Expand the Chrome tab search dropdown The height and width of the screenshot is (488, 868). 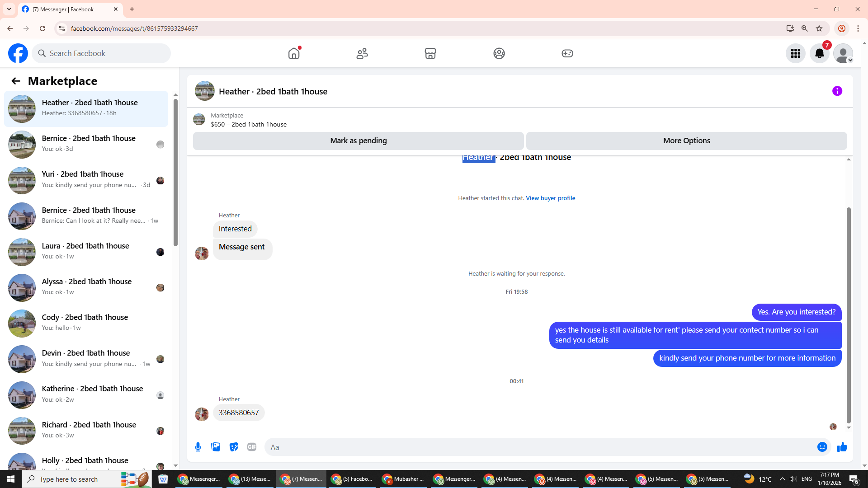(9, 9)
